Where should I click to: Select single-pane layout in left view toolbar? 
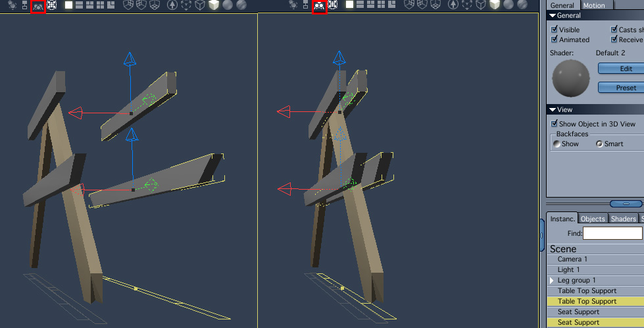68,5
